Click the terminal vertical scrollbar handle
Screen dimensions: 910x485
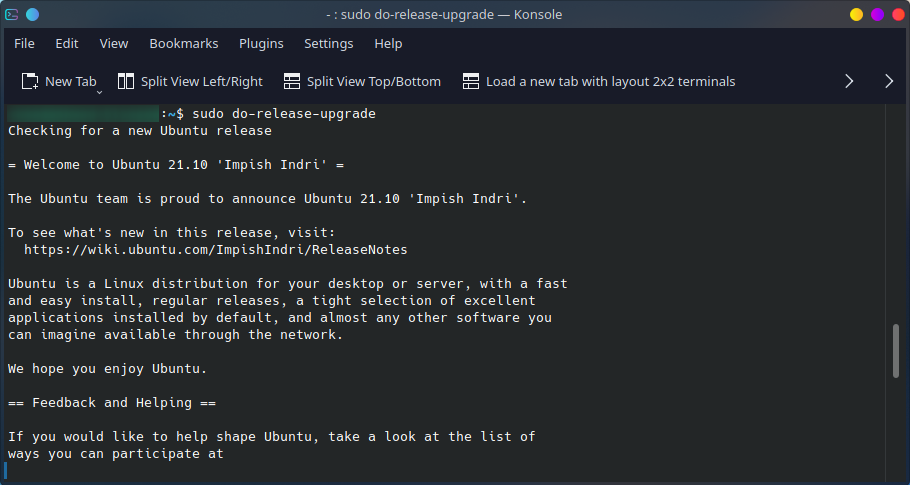896,351
